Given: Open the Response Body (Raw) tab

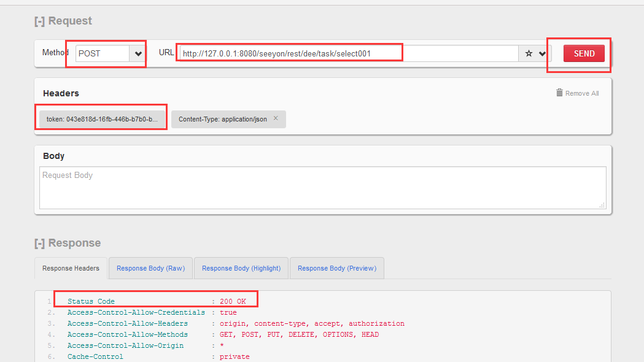Looking at the screenshot, I should click(150, 268).
